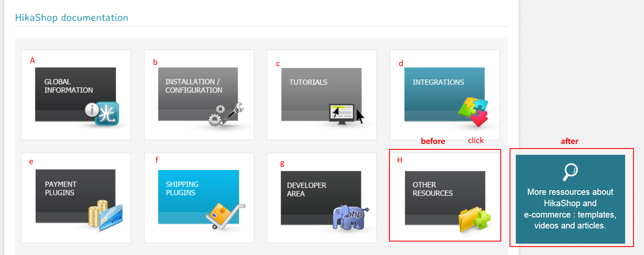Image resolution: width=644 pixels, height=255 pixels.
Task: Select the Payment Plugins tile
Action: [x=76, y=198]
